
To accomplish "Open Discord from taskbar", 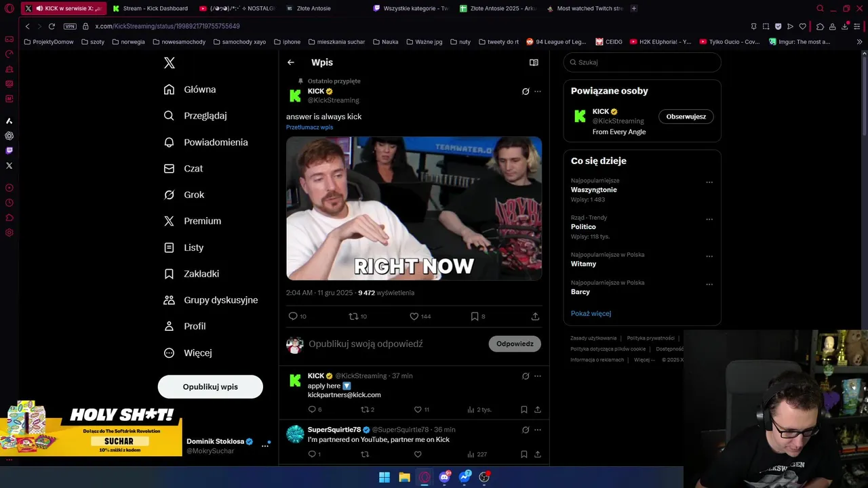I will coord(445,477).
